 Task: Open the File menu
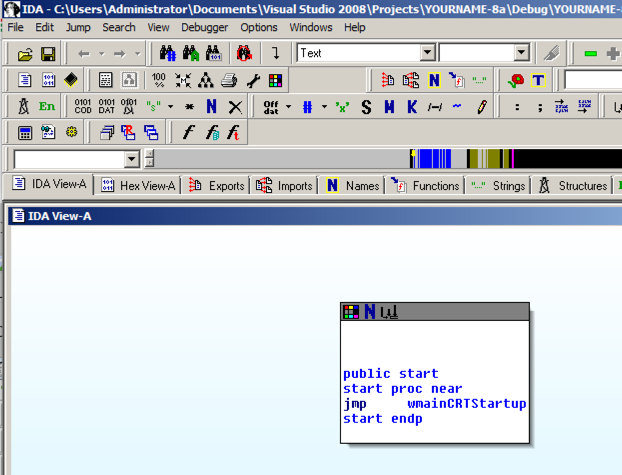[x=15, y=27]
